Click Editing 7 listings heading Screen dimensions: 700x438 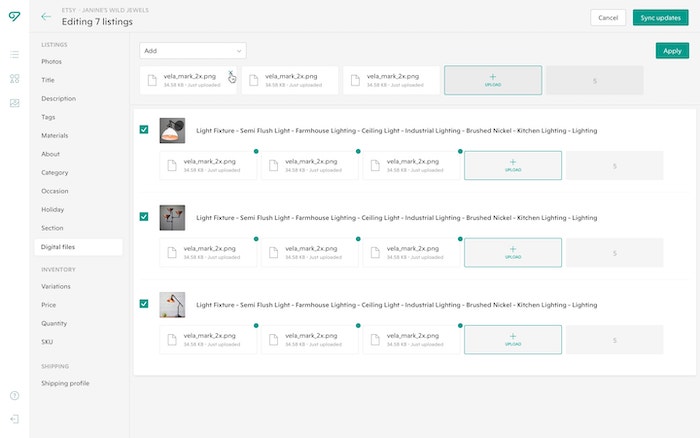(97, 21)
